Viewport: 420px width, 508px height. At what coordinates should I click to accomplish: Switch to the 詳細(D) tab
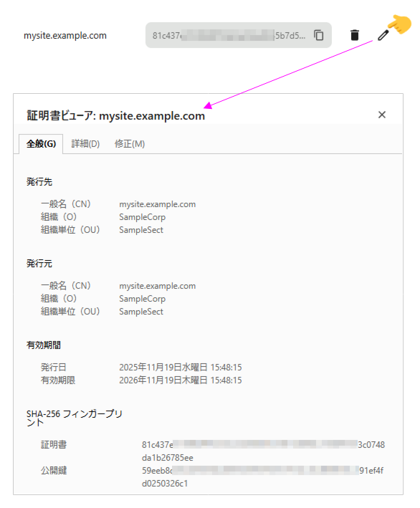click(x=85, y=143)
